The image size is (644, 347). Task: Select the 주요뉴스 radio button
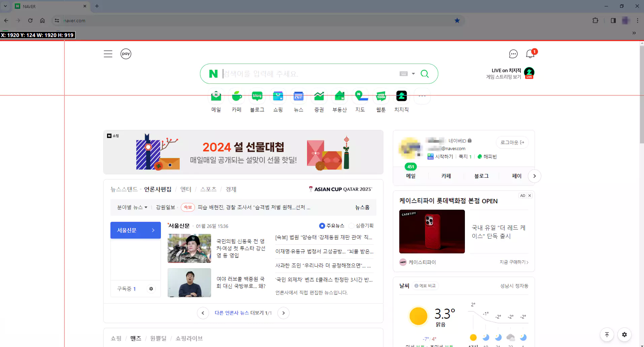[322, 226]
